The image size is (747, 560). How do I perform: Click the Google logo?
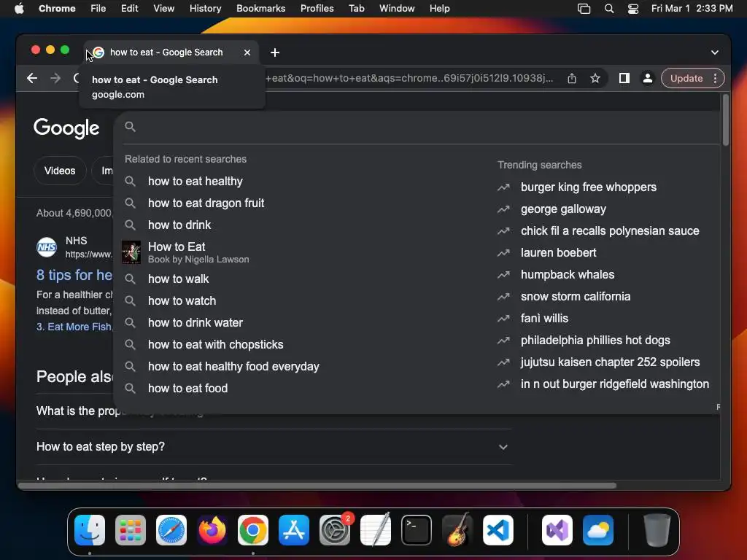click(x=66, y=128)
